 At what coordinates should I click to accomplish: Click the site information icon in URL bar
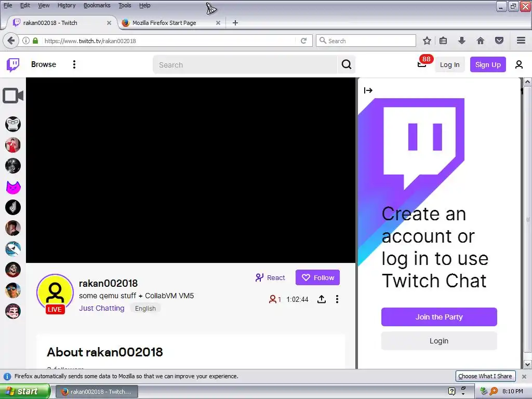tap(26, 41)
